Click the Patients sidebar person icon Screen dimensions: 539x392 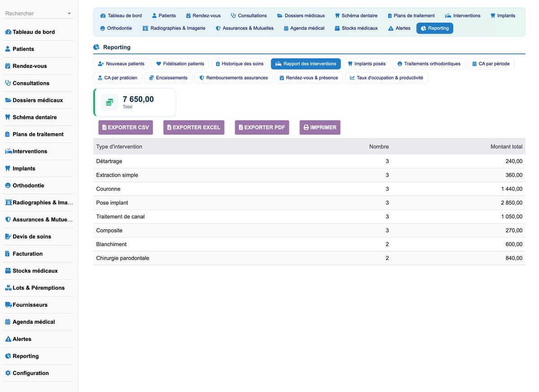coord(8,49)
